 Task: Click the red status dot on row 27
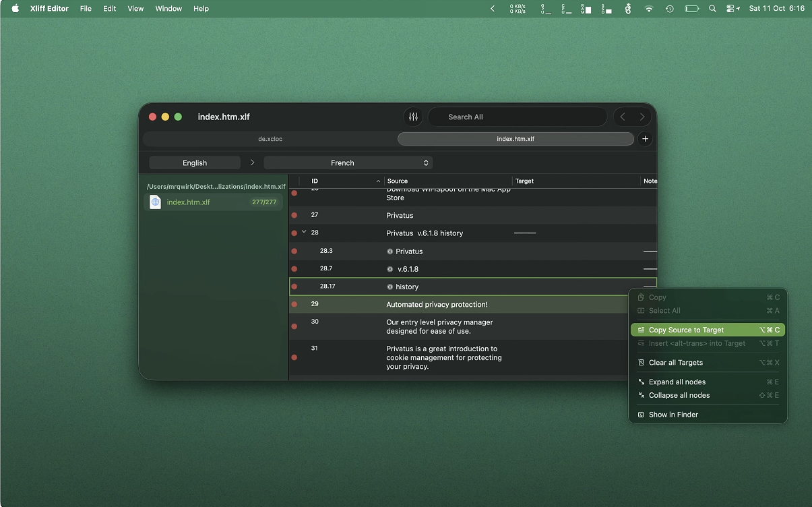[294, 216]
